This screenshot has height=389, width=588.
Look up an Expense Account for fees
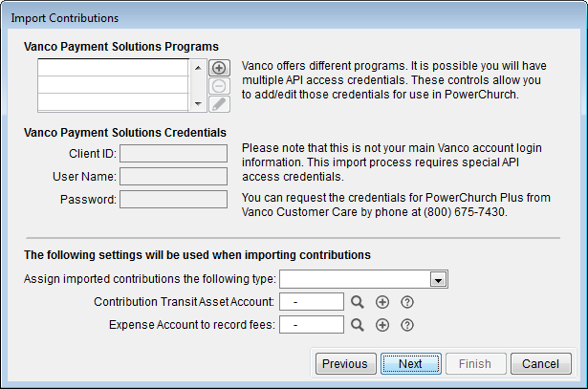(x=358, y=325)
